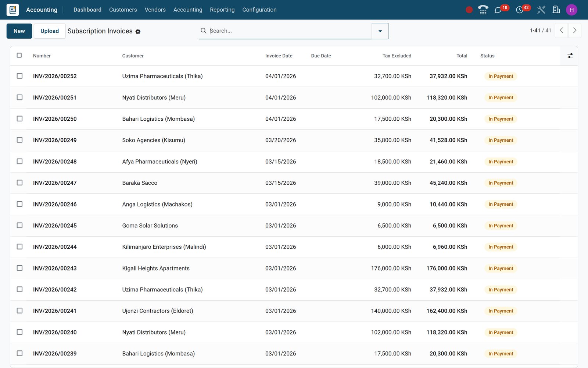
Task: Click the search magnifier icon
Action: point(203,31)
